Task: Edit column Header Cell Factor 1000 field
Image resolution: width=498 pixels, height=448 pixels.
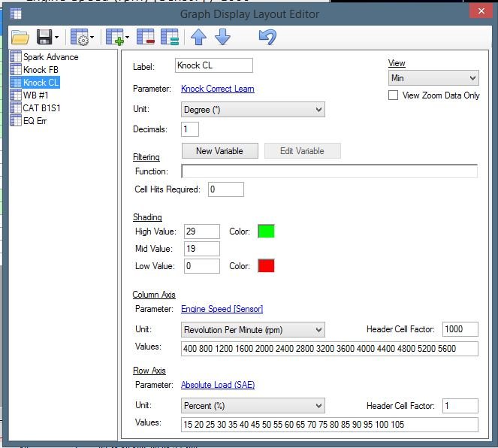Action: 460,329
